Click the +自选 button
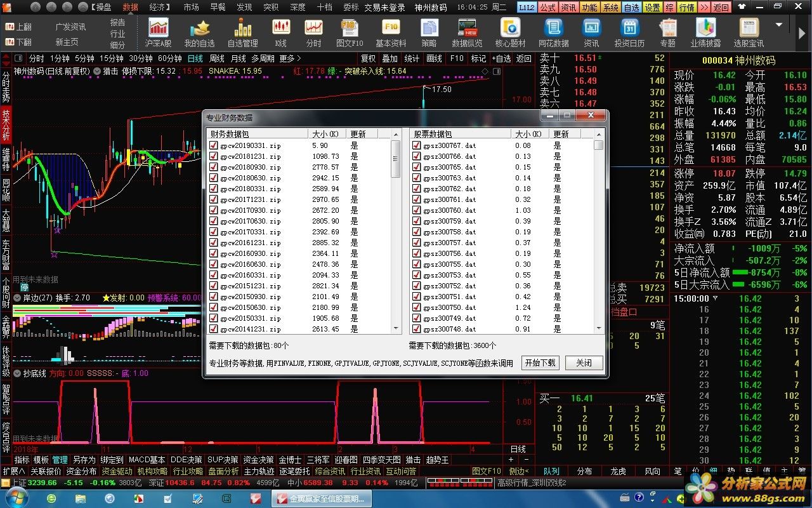This screenshot has height=508, width=812. tap(501, 58)
